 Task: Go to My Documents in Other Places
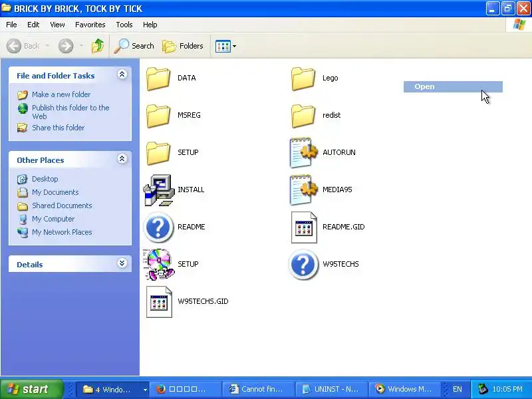point(55,192)
